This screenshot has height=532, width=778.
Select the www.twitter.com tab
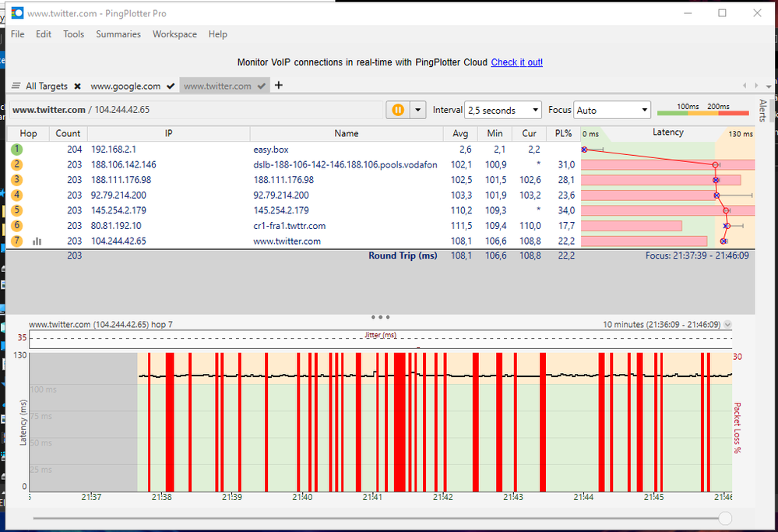click(217, 86)
